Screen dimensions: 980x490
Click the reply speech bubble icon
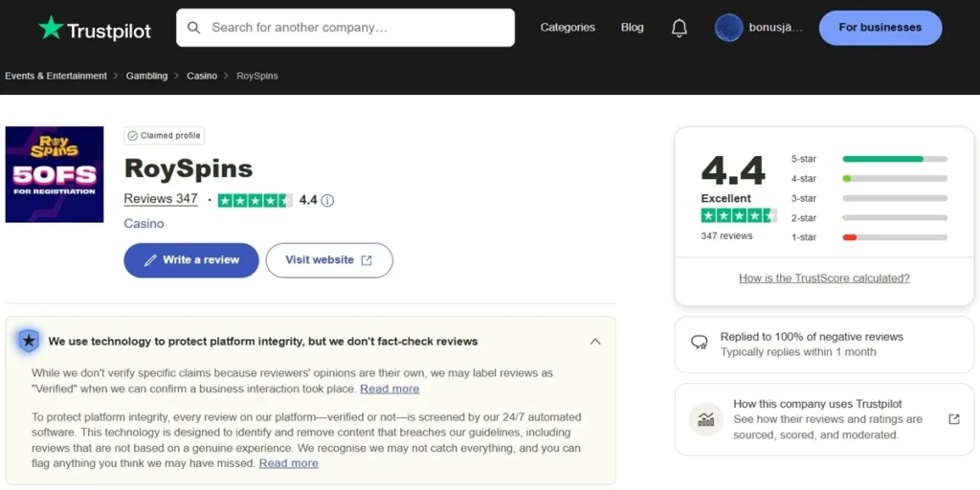pyautogui.click(x=699, y=342)
